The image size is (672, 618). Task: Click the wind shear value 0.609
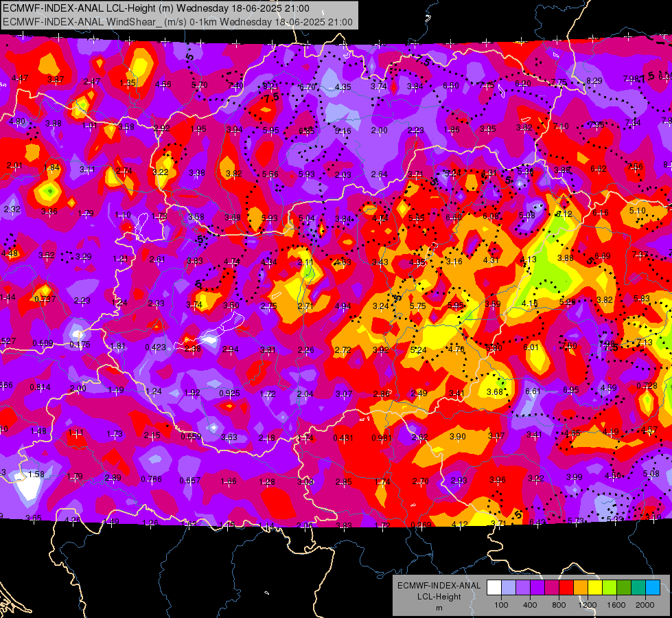pyautogui.click(x=43, y=343)
